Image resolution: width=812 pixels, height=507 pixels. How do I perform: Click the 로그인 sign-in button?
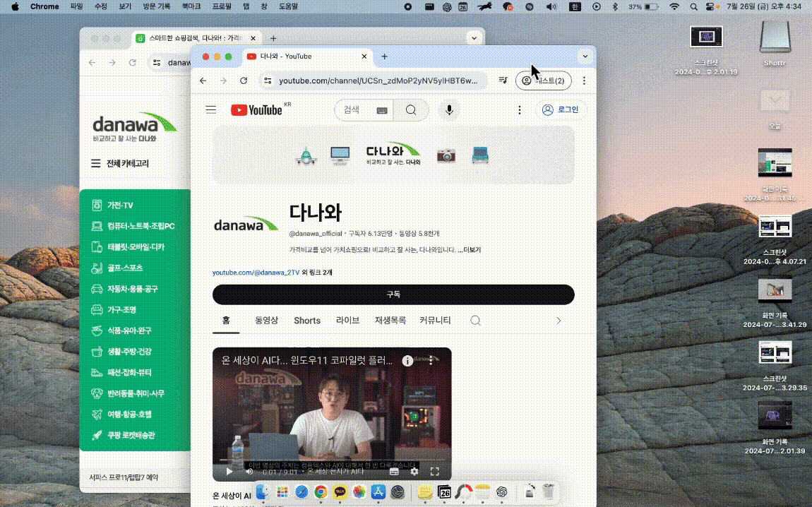pos(561,109)
